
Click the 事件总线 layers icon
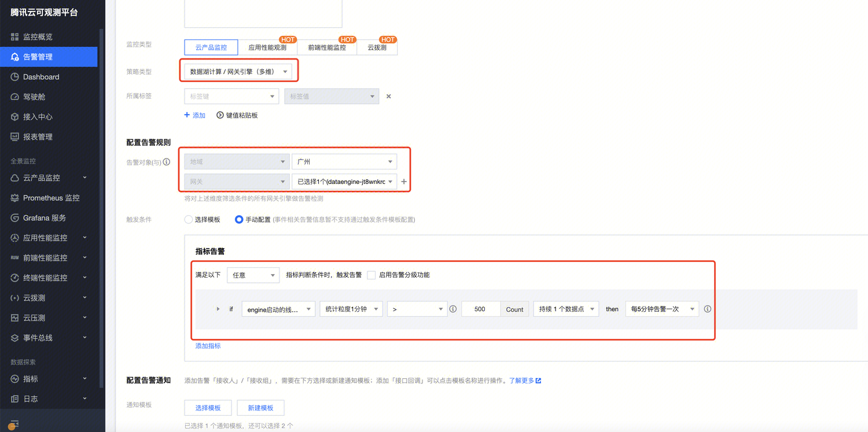(15, 338)
